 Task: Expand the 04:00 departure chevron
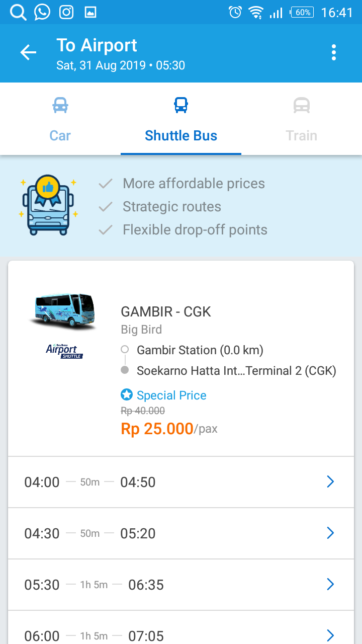[x=330, y=482]
